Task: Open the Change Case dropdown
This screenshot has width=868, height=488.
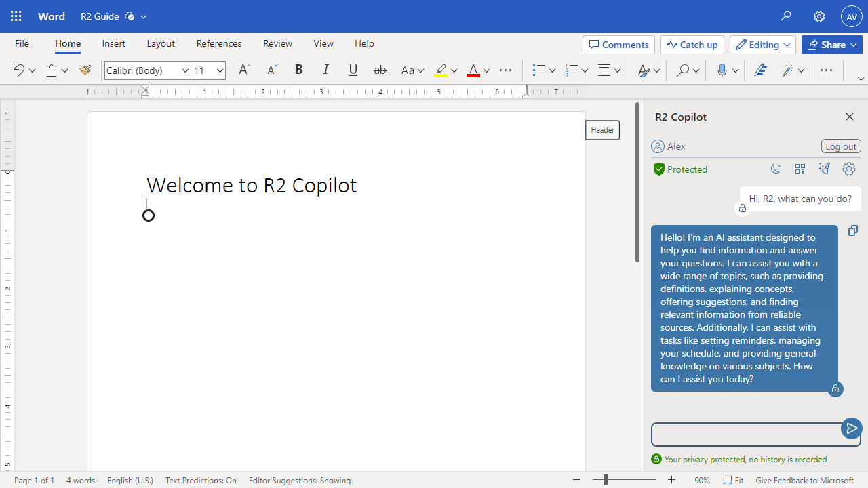Action: coord(412,70)
